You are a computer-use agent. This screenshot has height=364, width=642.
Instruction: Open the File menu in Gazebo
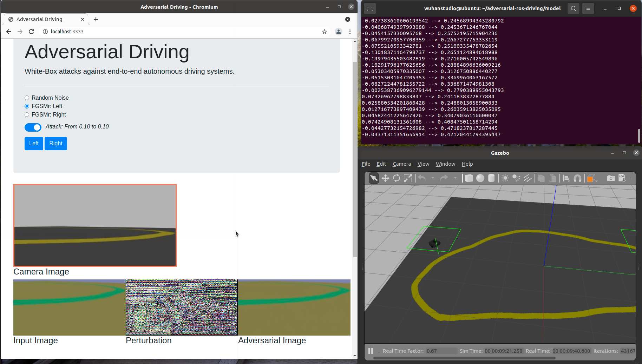(x=366, y=164)
